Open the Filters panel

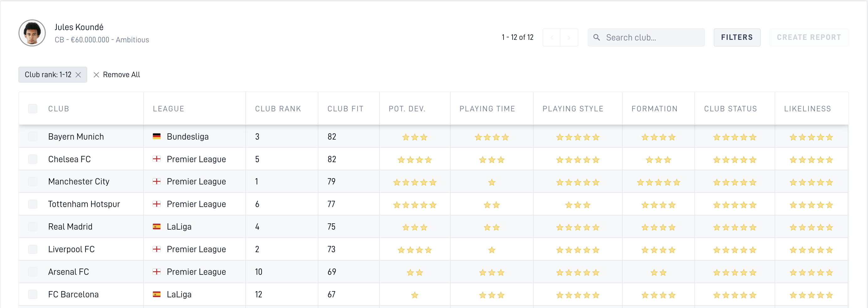tap(737, 37)
